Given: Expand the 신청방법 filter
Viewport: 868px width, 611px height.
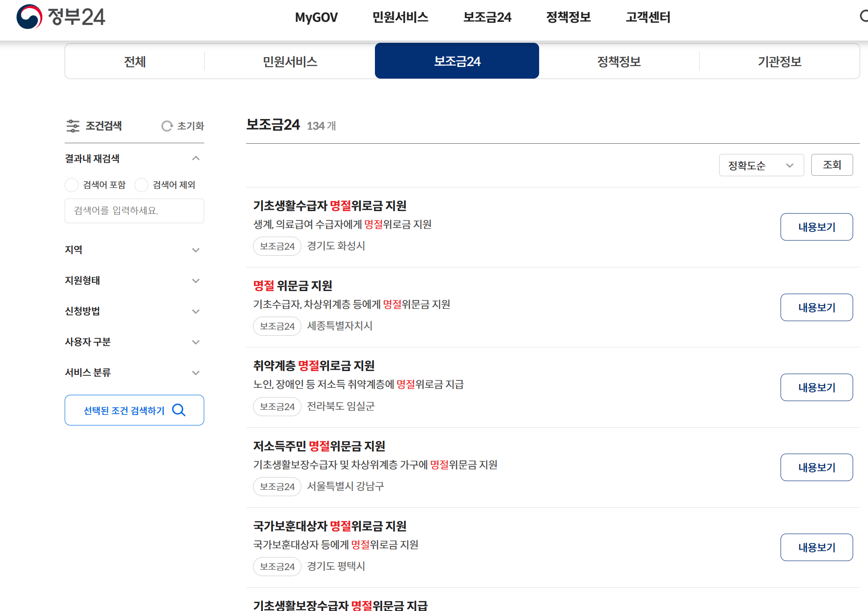Looking at the screenshot, I should [x=196, y=312].
